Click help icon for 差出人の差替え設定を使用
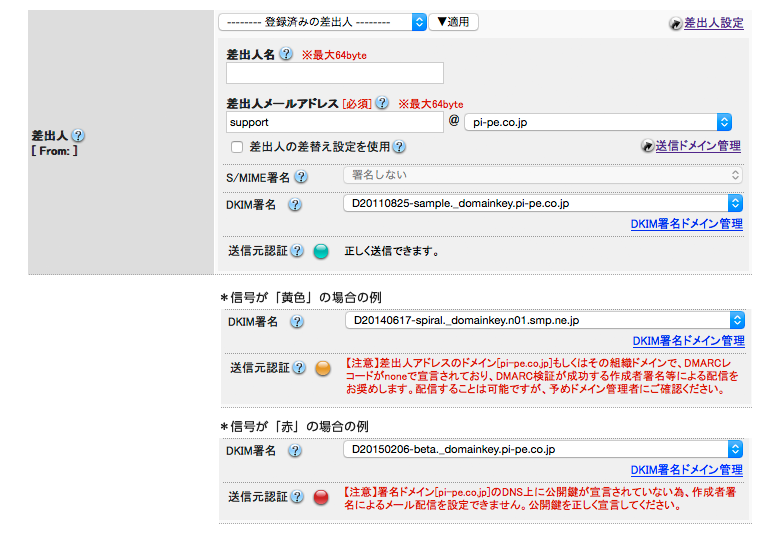Image resolution: width=780 pixels, height=550 pixels. click(x=399, y=147)
